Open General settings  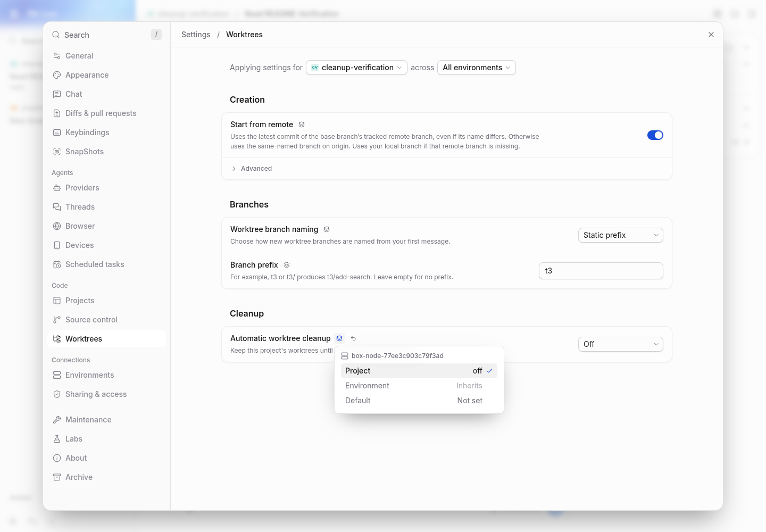point(106,56)
